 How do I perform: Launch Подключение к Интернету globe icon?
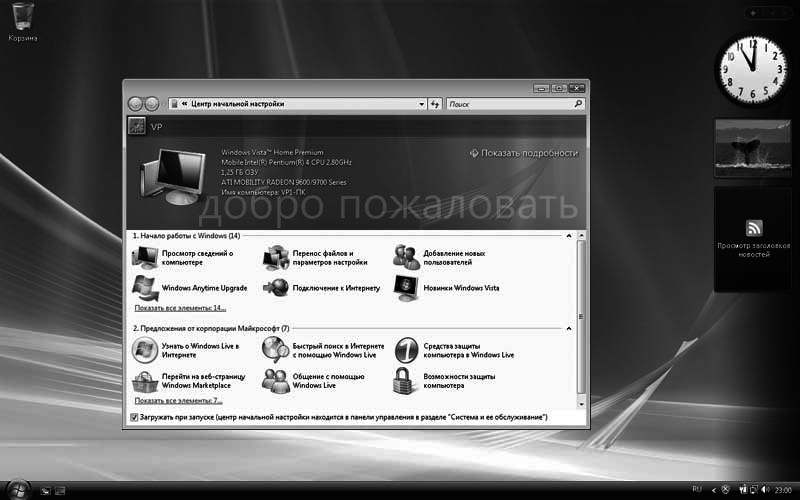276,288
